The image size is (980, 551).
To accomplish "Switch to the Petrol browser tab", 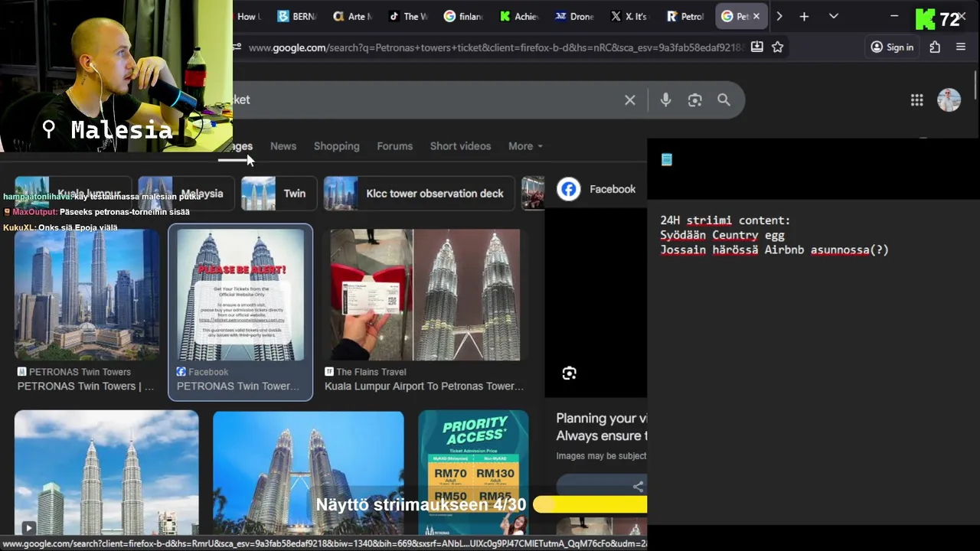I will click(685, 16).
